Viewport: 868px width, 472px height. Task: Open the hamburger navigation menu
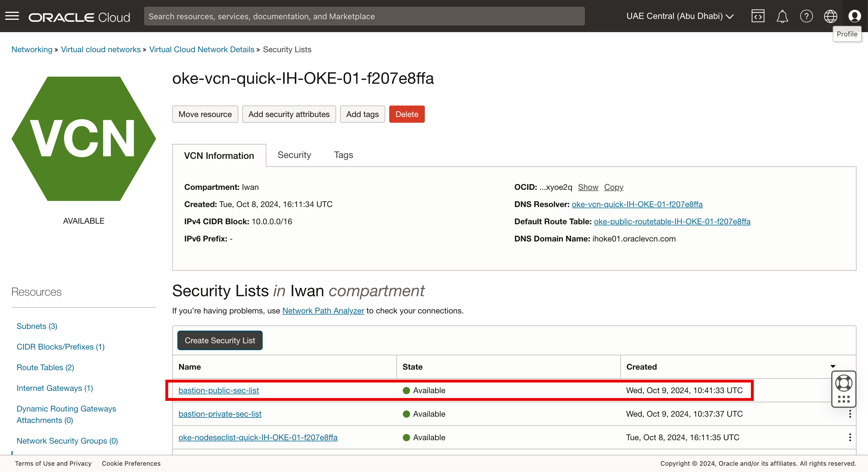pos(12,16)
